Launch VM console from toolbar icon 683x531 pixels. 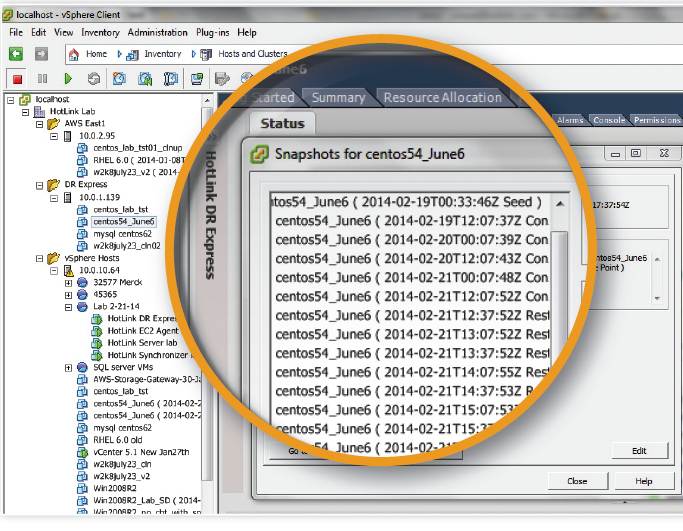[x=197, y=79]
